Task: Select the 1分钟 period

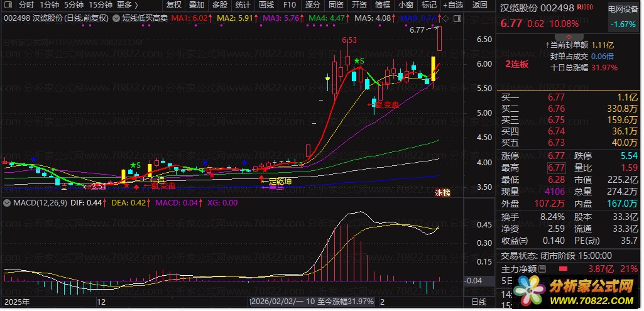Action: point(49,6)
